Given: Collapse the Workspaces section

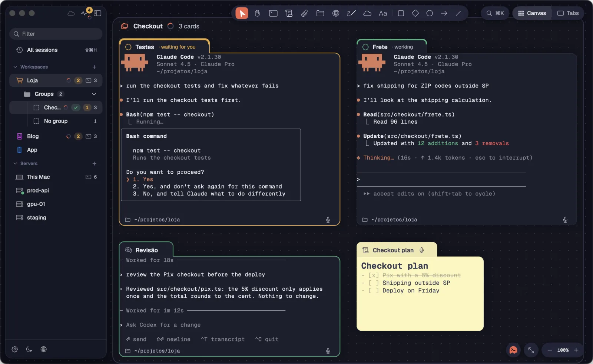Looking at the screenshot, I should [15, 67].
